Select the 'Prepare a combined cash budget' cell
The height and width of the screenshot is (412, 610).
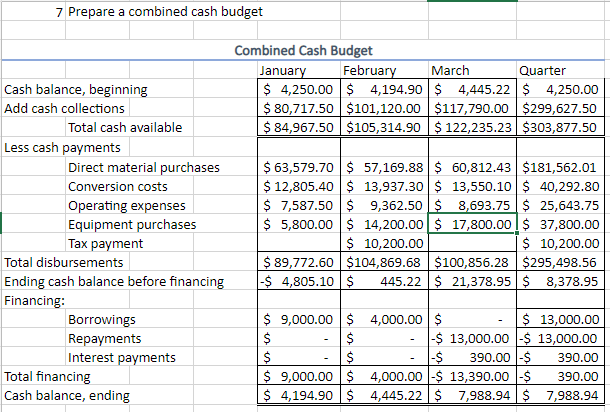[x=165, y=12]
